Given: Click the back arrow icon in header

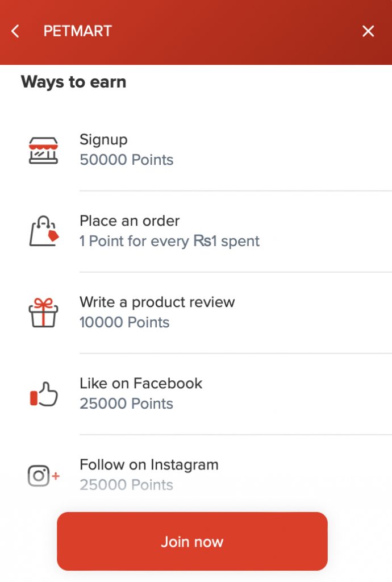Looking at the screenshot, I should coord(15,31).
